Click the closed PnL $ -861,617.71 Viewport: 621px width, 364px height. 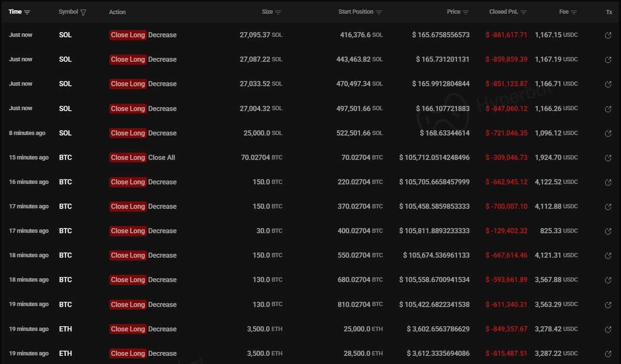tap(507, 35)
